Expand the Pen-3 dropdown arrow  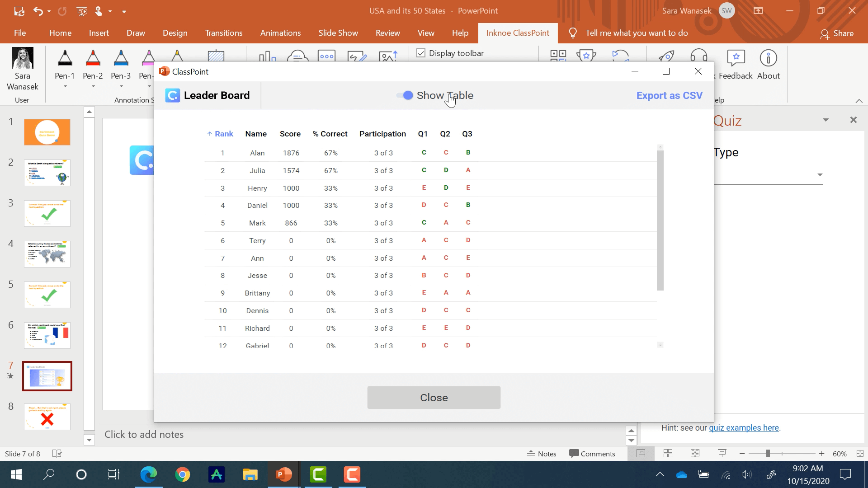pyautogui.click(x=121, y=86)
